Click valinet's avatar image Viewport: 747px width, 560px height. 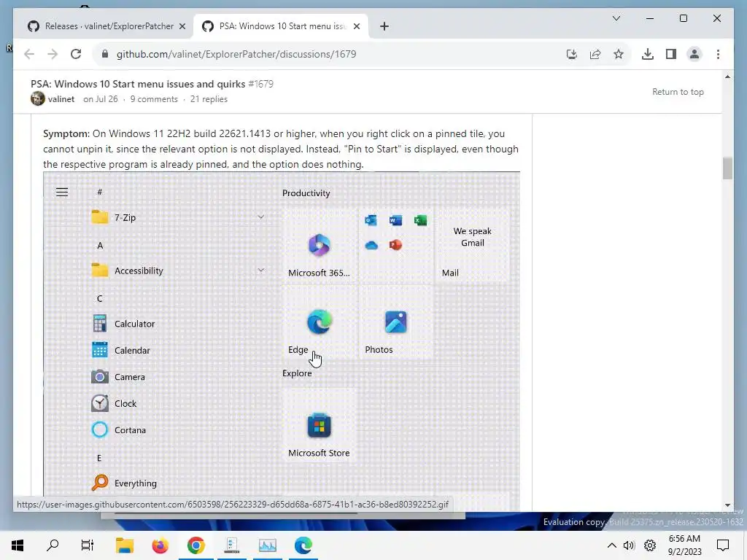click(38, 98)
